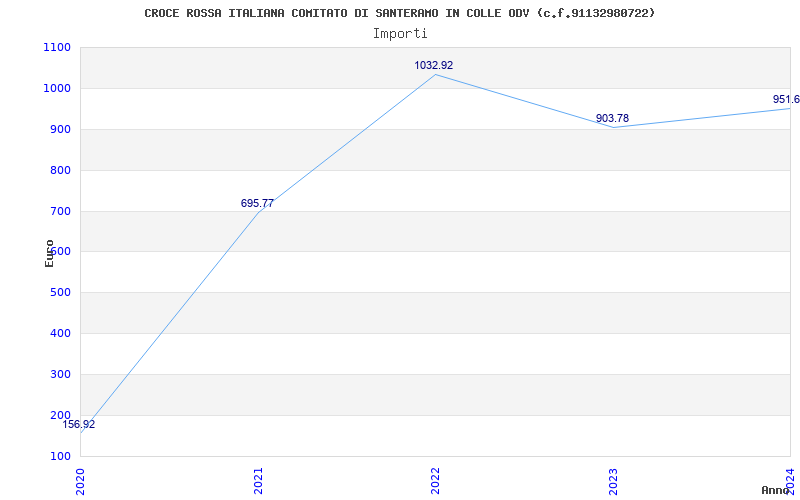Click the 2022 x-axis label
The height and width of the screenshot is (500, 800).
click(x=435, y=481)
